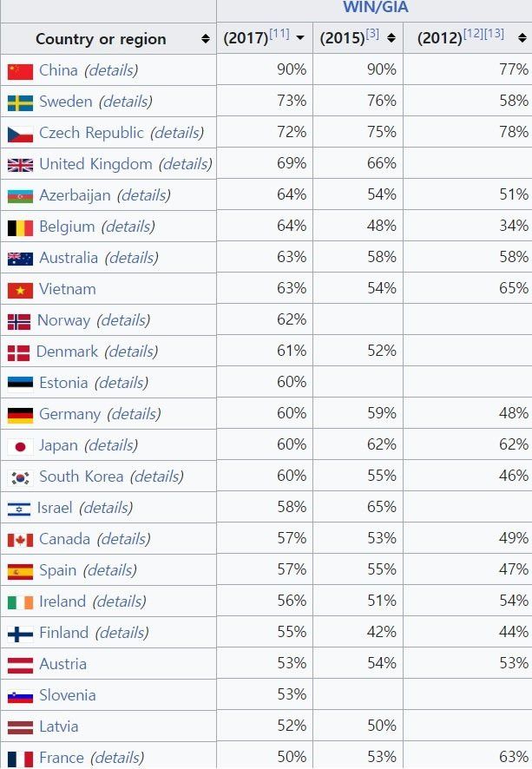Open the Slovenia country link
Image resolution: width=532 pixels, height=769 pixels.
click(68, 695)
